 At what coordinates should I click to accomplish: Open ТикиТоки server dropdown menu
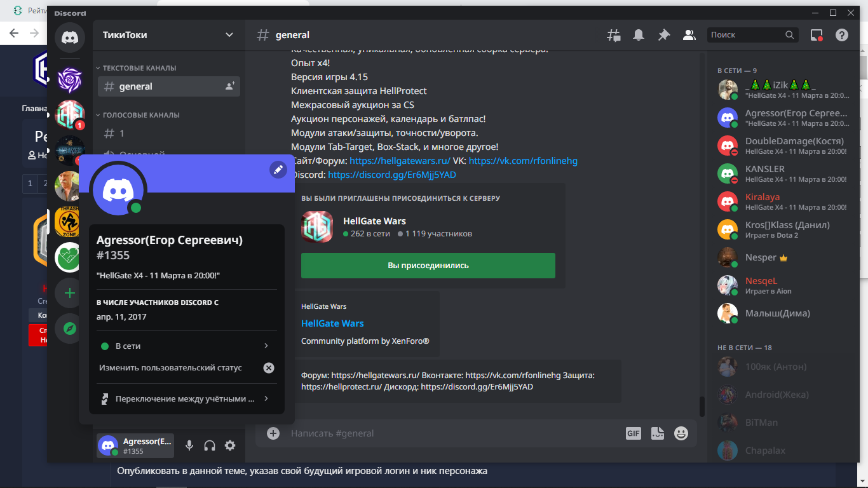tap(168, 35)
